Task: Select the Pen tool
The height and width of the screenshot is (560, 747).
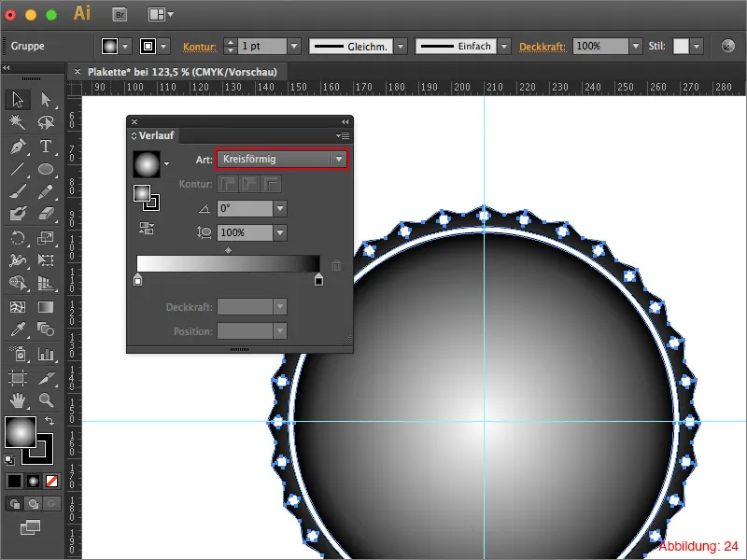Action: (x=18, y=146)
